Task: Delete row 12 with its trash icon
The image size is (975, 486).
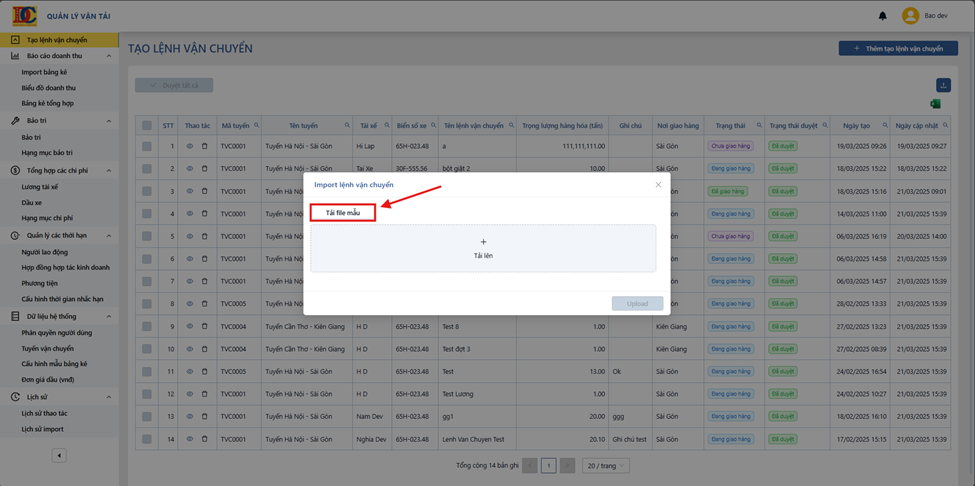Action: click(205, 394)
